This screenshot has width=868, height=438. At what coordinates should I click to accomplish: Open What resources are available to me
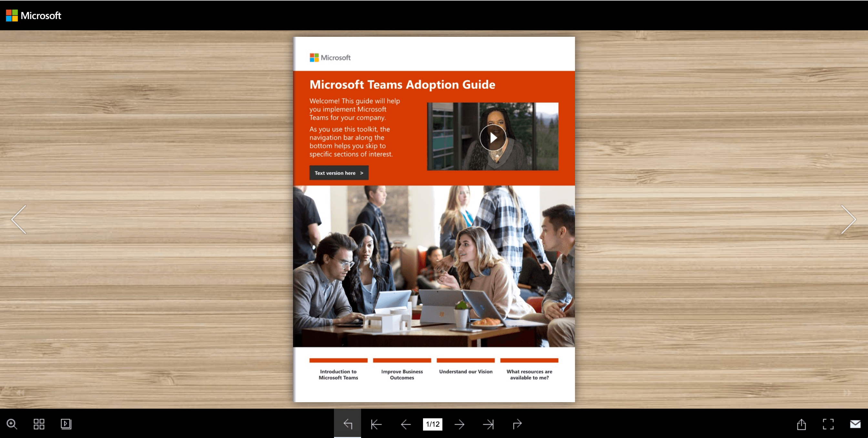pyautogui.click(x=530, y=374)
